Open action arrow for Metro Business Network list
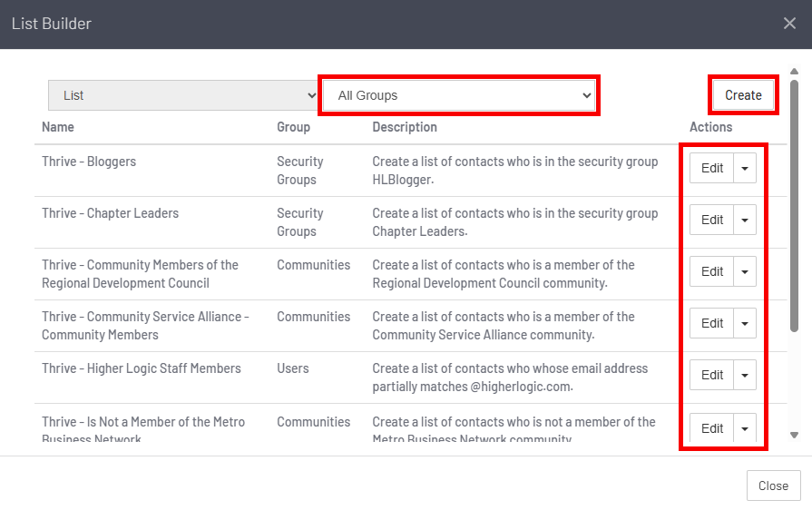Image resolution: width=812 pixels, height=510 pixels. coord(745,427)
